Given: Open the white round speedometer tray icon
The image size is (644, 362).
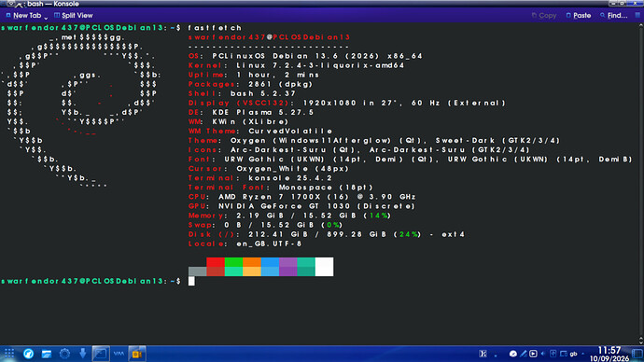Looking at the screenshot, I should [x=513, y=354].
